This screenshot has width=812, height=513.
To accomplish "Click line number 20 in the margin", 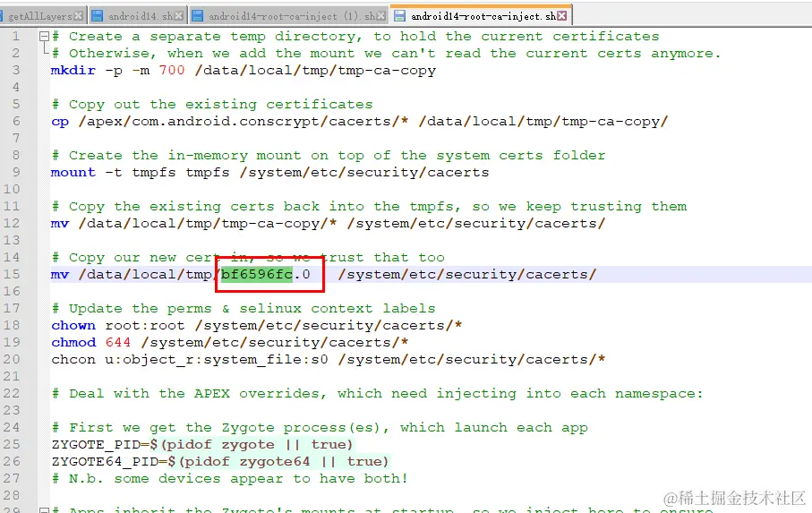I will [12, 359].
